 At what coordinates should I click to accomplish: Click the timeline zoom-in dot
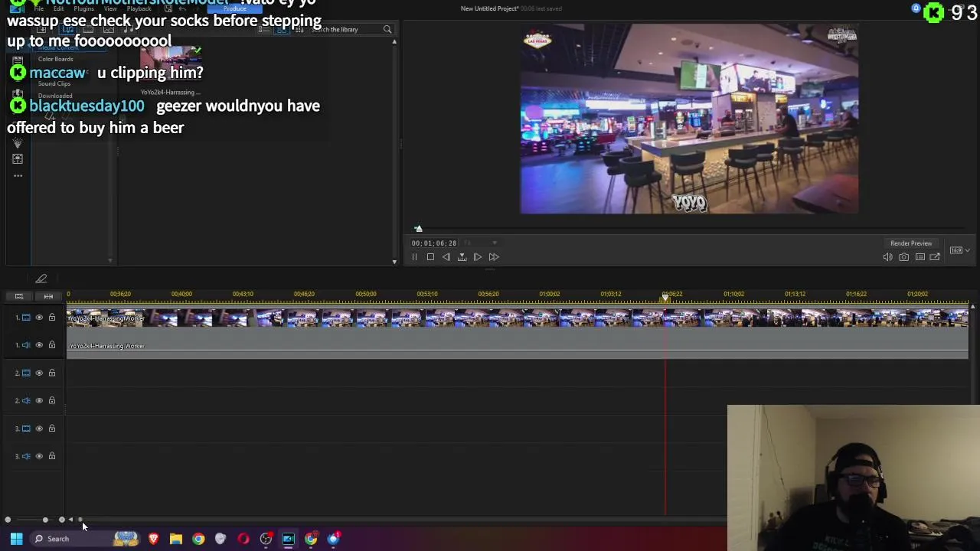[62, 520]
